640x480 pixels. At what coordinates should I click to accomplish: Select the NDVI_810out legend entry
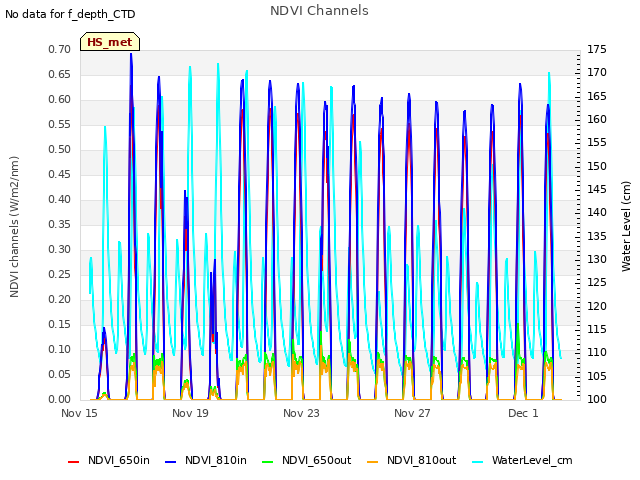point(411,460)
